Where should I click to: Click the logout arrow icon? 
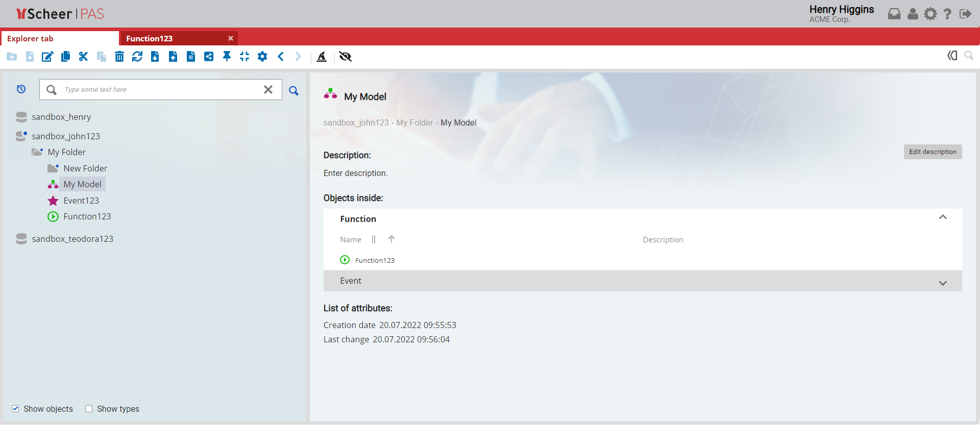tap(965, 14)
